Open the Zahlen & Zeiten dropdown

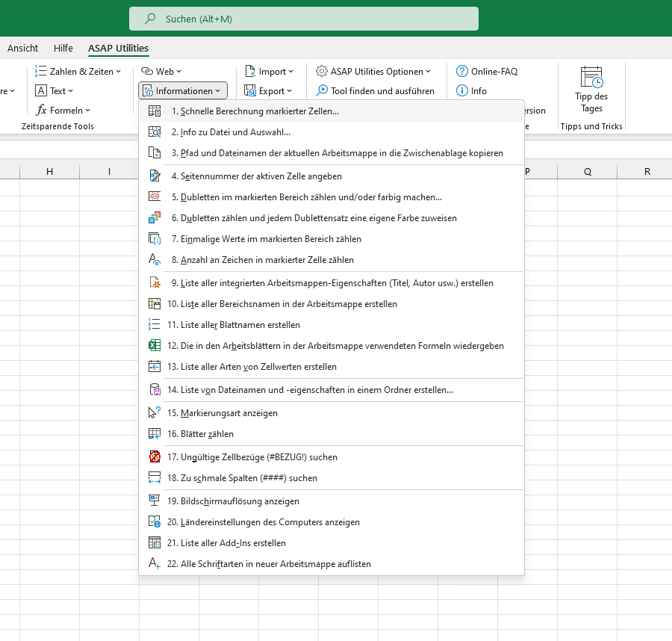coord(78,71)
